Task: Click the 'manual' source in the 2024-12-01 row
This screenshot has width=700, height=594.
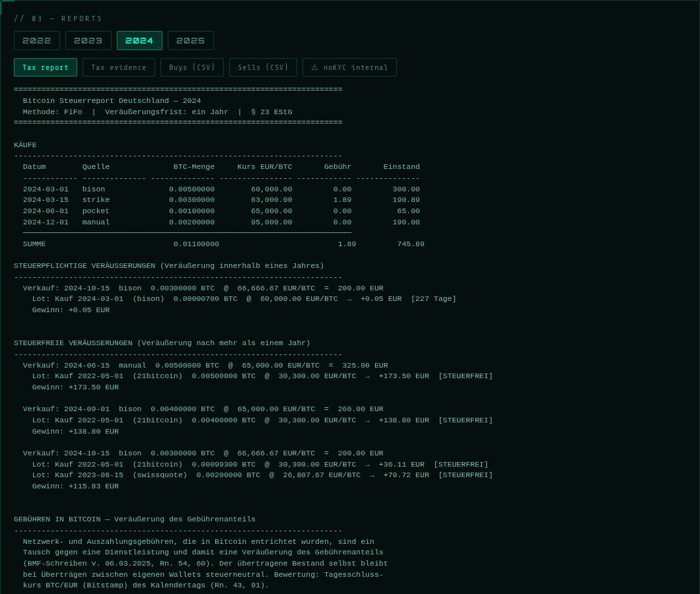Action: pos(96,222)
